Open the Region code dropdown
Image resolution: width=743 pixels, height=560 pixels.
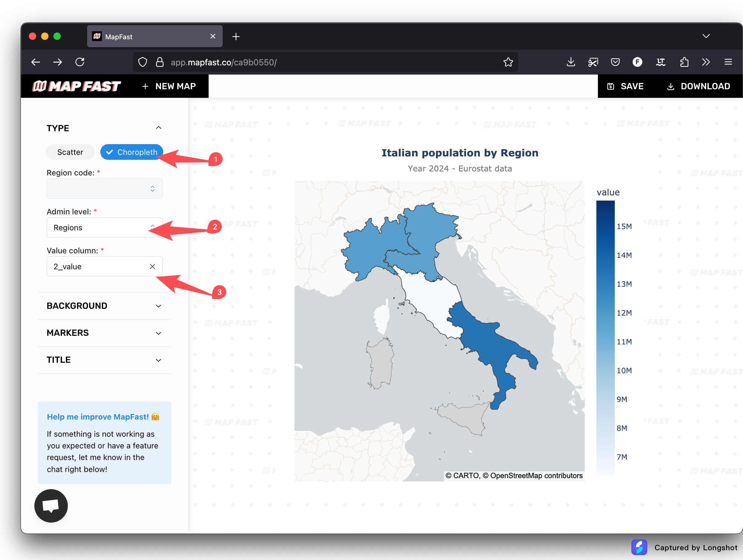click(105, 189)
